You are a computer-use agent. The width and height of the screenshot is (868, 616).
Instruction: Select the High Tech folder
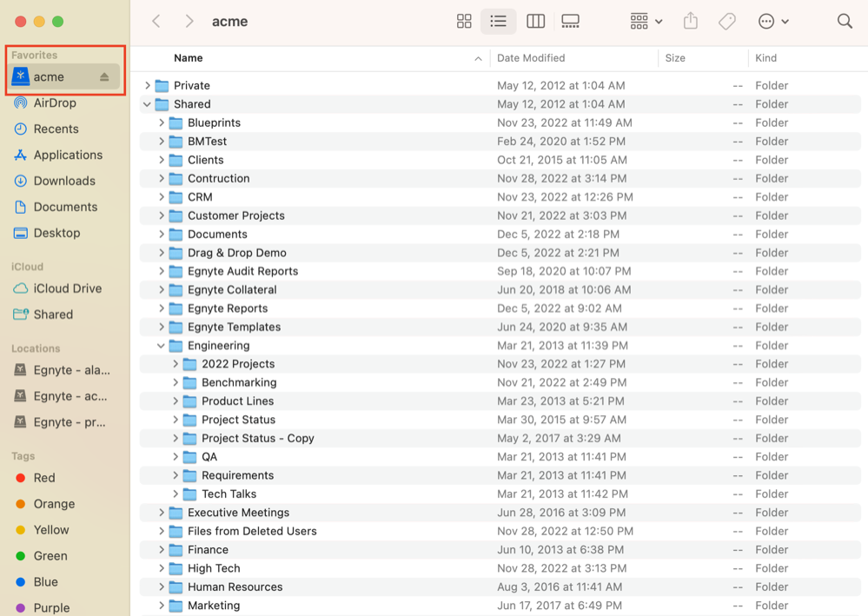coord(500,568)
